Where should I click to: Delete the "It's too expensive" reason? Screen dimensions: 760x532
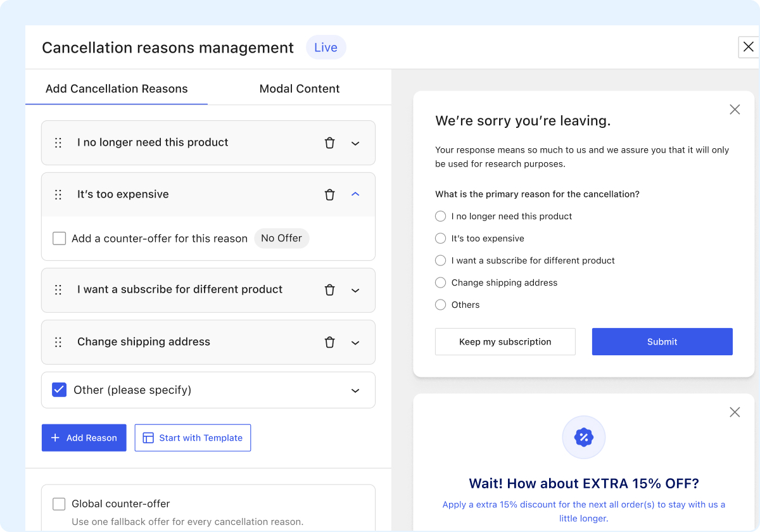click(329, 194)
